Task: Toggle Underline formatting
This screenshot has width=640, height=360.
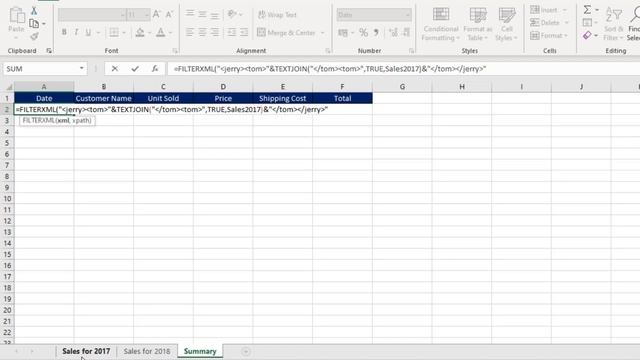Action: 88,32
